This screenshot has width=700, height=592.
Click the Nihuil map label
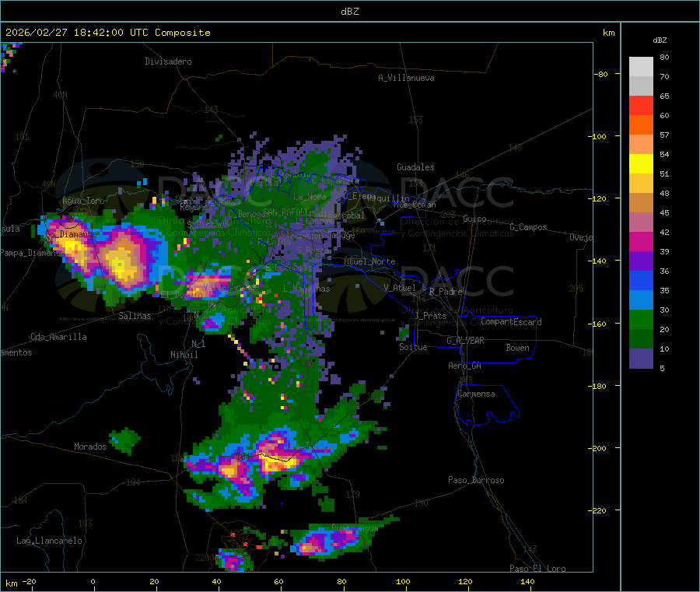click(184, 355)
